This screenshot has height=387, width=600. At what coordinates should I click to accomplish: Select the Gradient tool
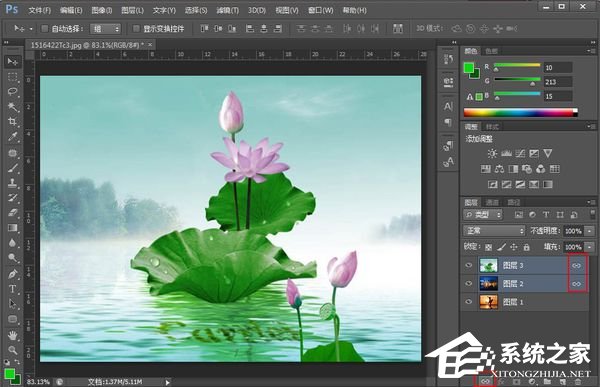coord(13,228)
